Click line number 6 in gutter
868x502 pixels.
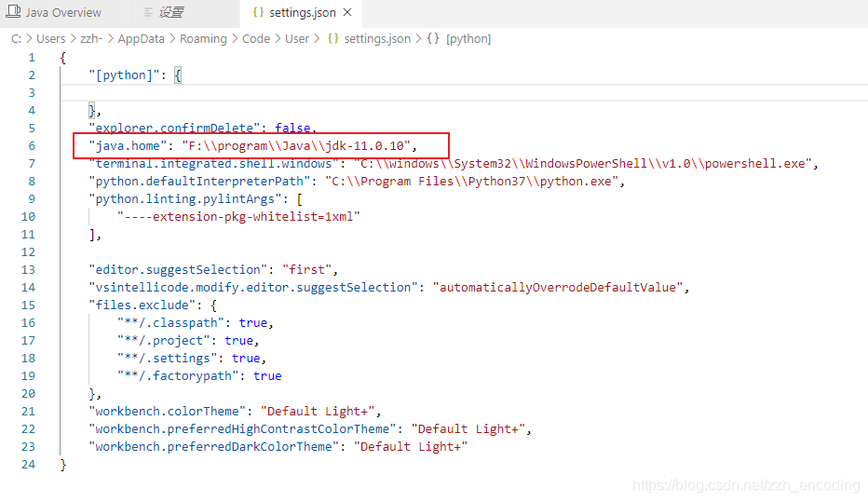[32, 146]
